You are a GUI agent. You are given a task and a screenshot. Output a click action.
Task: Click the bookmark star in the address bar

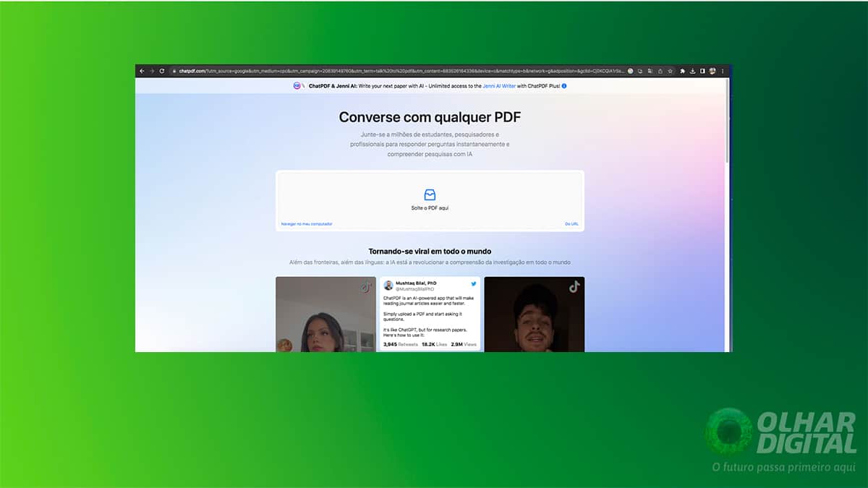(670, 71)
